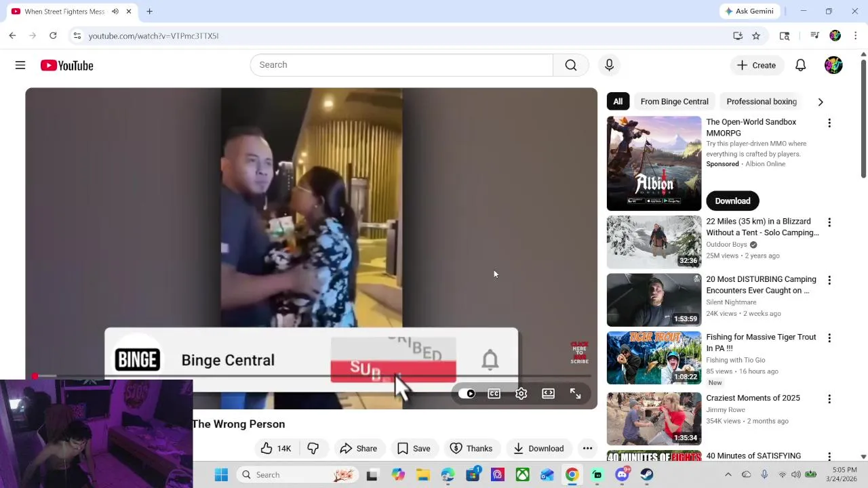This screenshot has height=488, width=868.
Task: Open Google Lens search icon in toolbar
Action: 785,36
